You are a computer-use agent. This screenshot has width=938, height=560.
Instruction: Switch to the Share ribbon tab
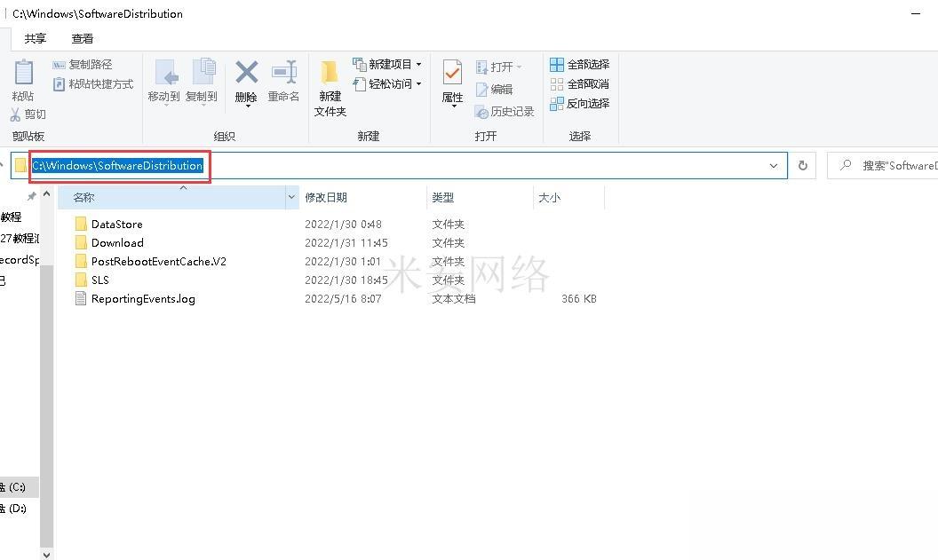tap(36, 39)
